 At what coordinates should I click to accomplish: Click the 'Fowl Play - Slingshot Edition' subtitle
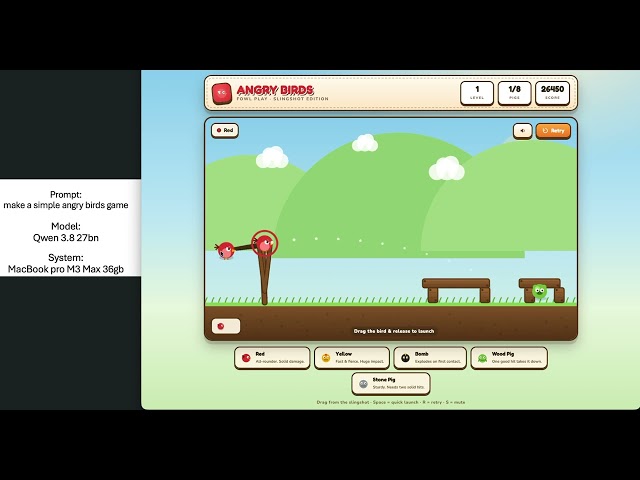coord(282,99)
